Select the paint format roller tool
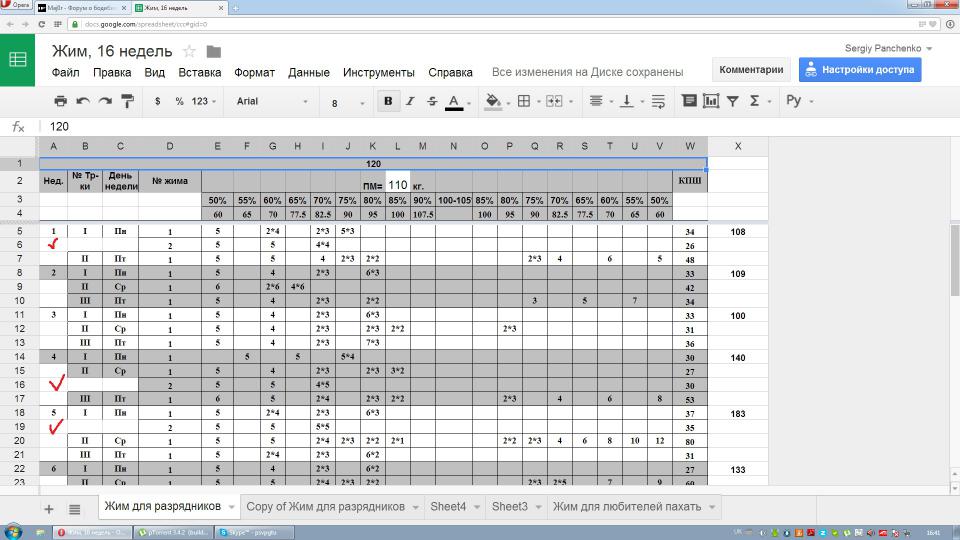Screen dimensions: 960x540 (127, 101)
